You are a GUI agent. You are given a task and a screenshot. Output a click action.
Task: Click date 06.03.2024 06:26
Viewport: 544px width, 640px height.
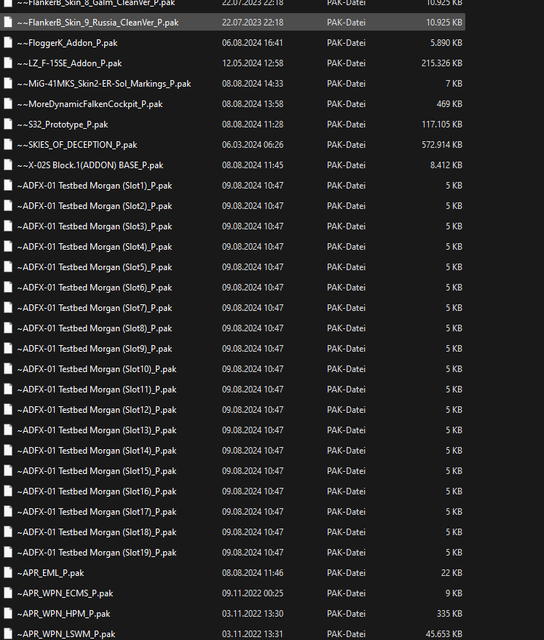[253, 145]
